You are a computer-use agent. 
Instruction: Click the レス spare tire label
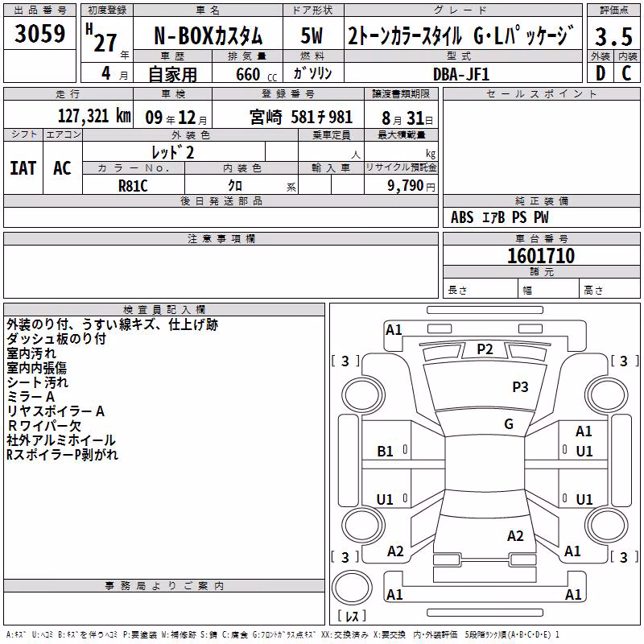352,616
